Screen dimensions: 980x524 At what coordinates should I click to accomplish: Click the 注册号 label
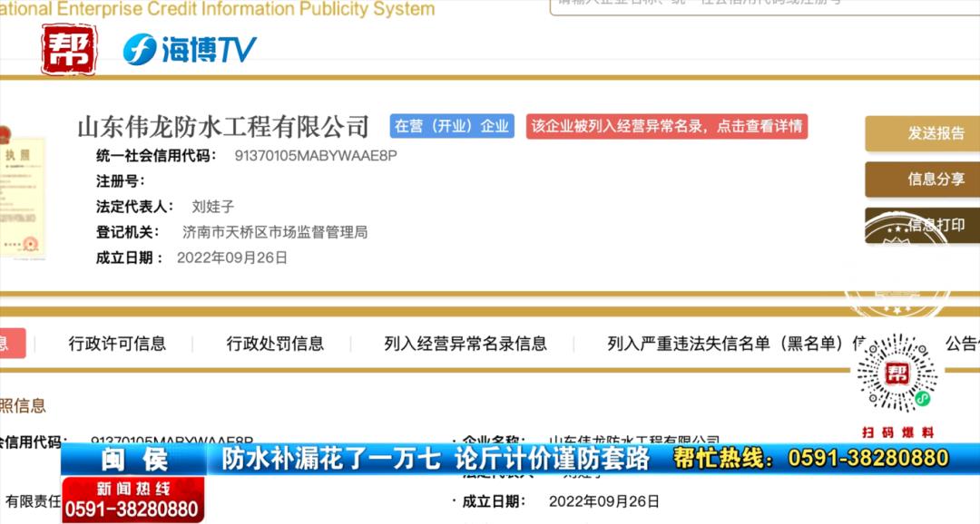click(x=120, y=181)
